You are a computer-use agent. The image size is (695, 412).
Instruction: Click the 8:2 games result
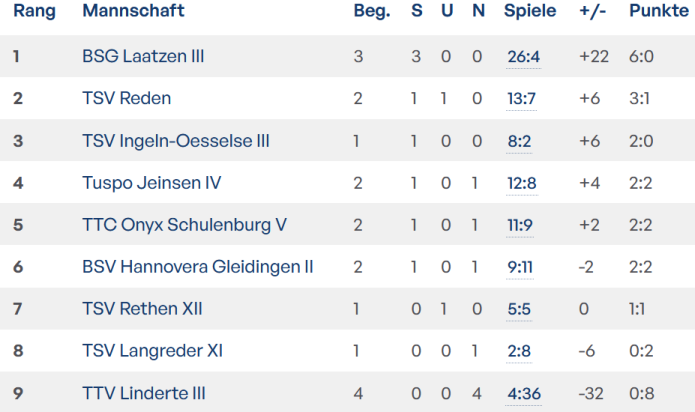point(519,141)
